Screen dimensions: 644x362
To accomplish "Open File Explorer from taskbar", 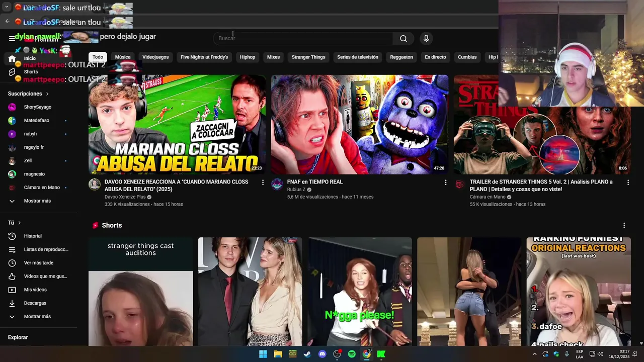I will pyautogui.click(x=278, y=354).
